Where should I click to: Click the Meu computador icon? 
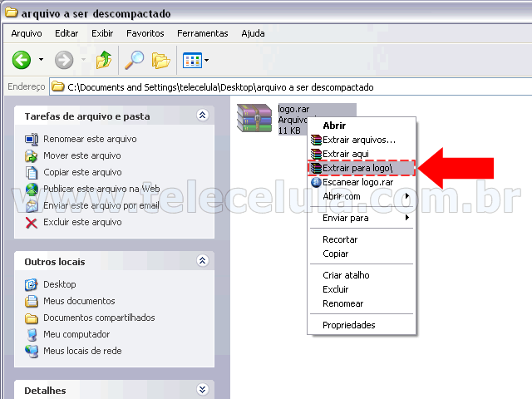pos(32,334)
